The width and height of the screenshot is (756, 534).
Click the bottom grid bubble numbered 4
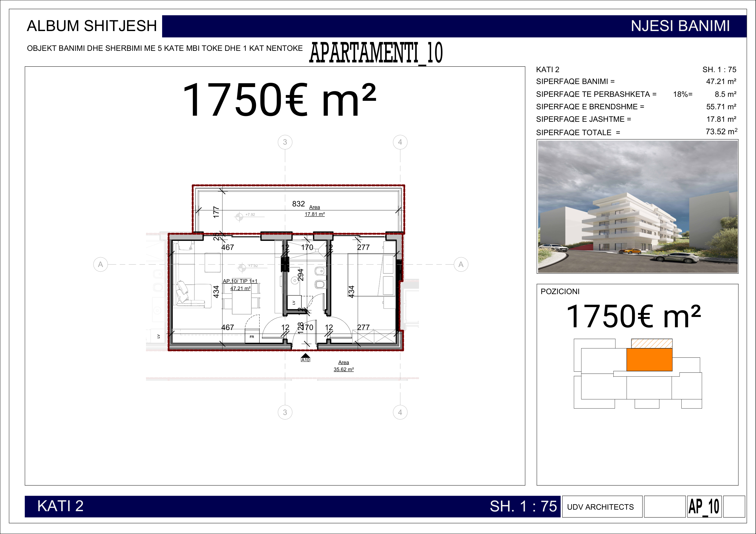click(400, 412)
